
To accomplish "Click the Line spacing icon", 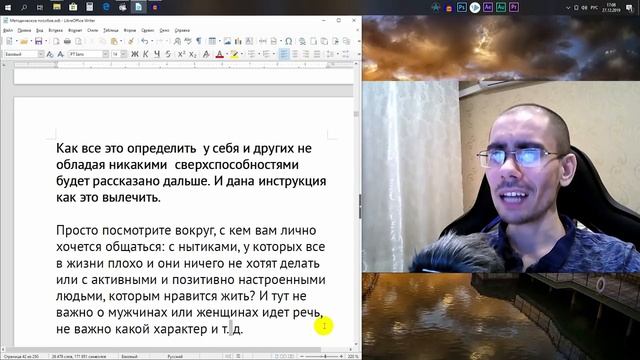I will [x=330, y=54].
